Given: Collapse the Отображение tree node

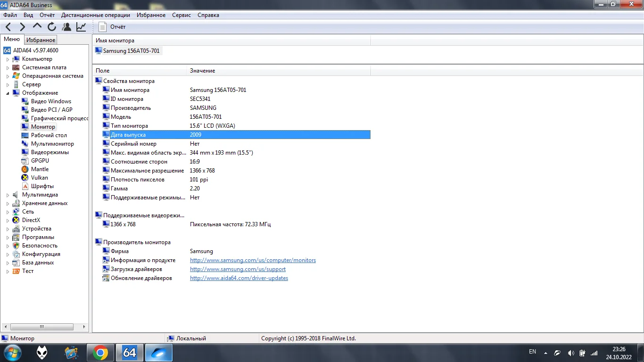Looking at the screenshot, I should (8, 93).
